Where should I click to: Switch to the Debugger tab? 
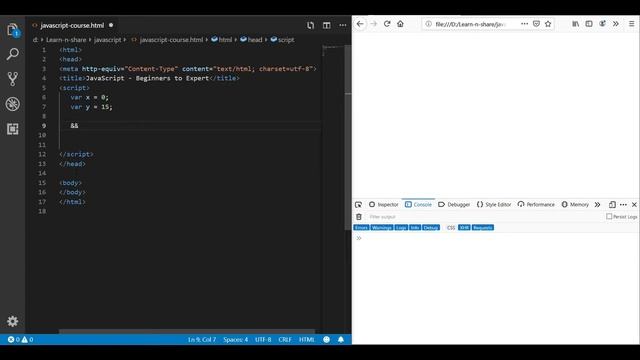454,204
